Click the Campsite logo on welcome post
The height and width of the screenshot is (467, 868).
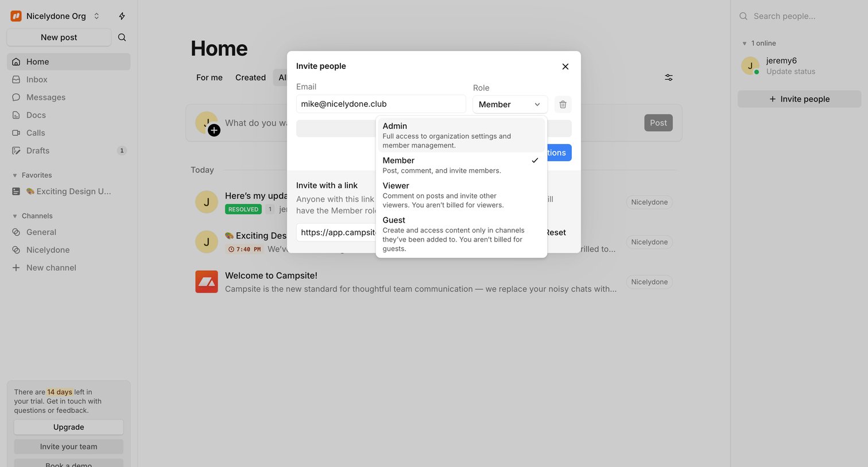pyautogui.click(x=207, y=282)
